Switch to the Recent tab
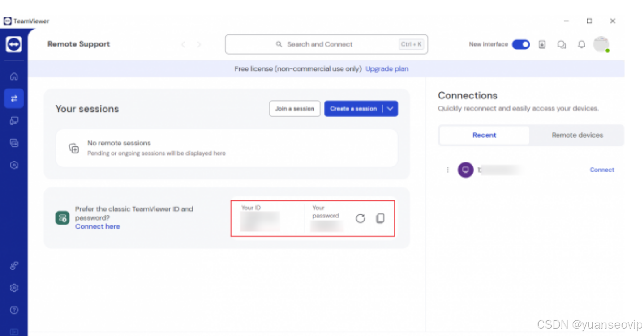 tap(484, 135)
